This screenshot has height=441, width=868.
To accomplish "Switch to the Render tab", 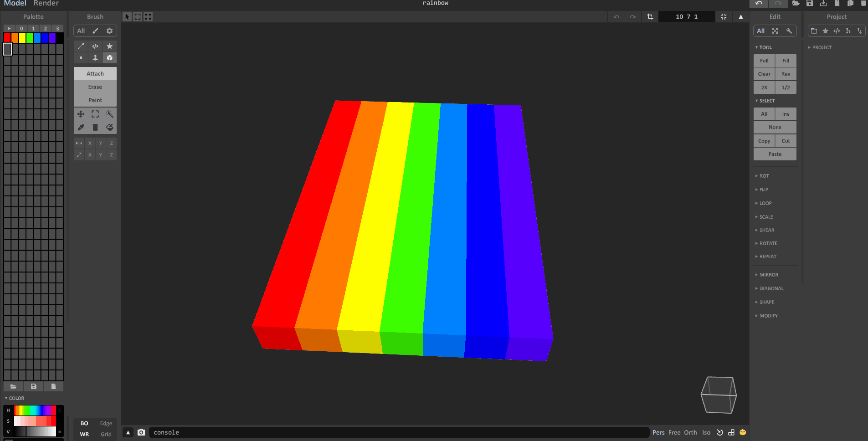I will (46, 3).
